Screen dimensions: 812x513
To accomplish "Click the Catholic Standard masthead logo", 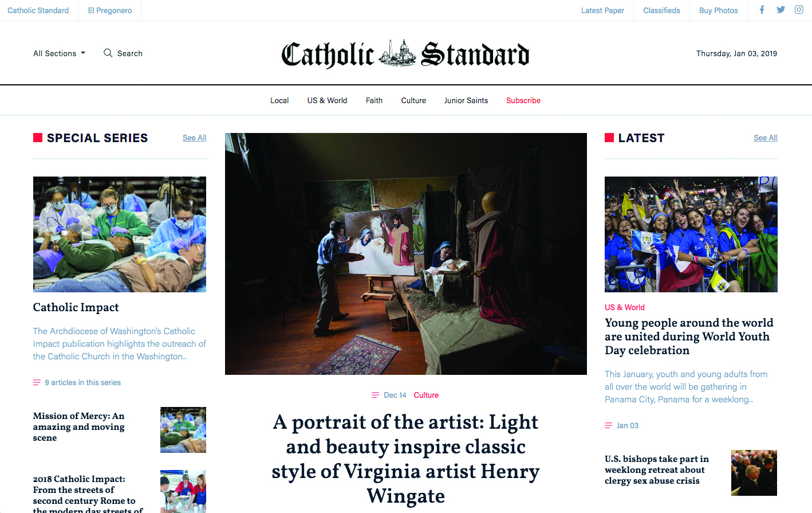I will coord(405,54).
